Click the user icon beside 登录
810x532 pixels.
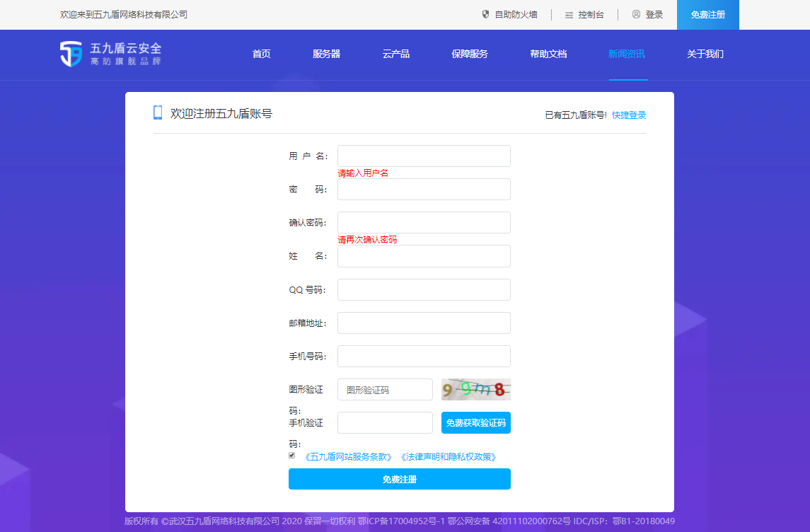[x=635, y=13]
